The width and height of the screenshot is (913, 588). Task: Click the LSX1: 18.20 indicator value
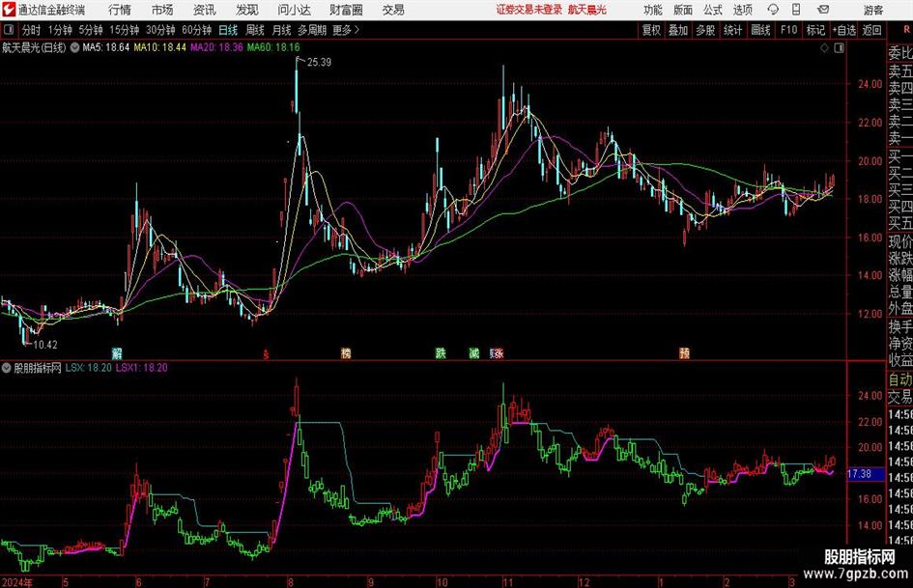pyautogui.click(x=141, y=368)
